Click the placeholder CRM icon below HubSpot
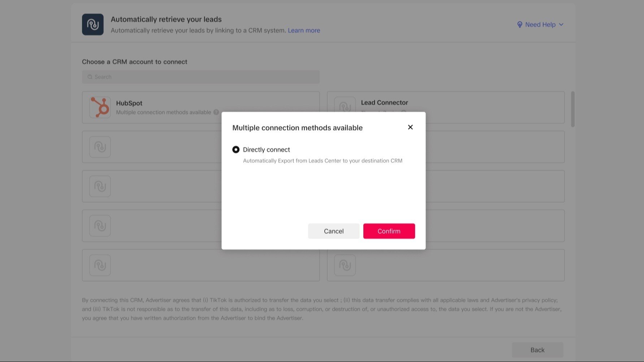This screenshot has height=362, width=644. [100, 147]
